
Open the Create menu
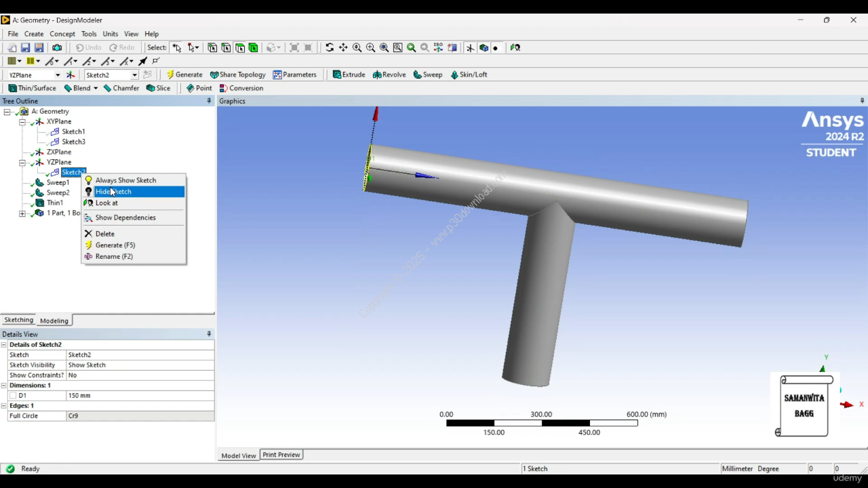pos(34,34)
